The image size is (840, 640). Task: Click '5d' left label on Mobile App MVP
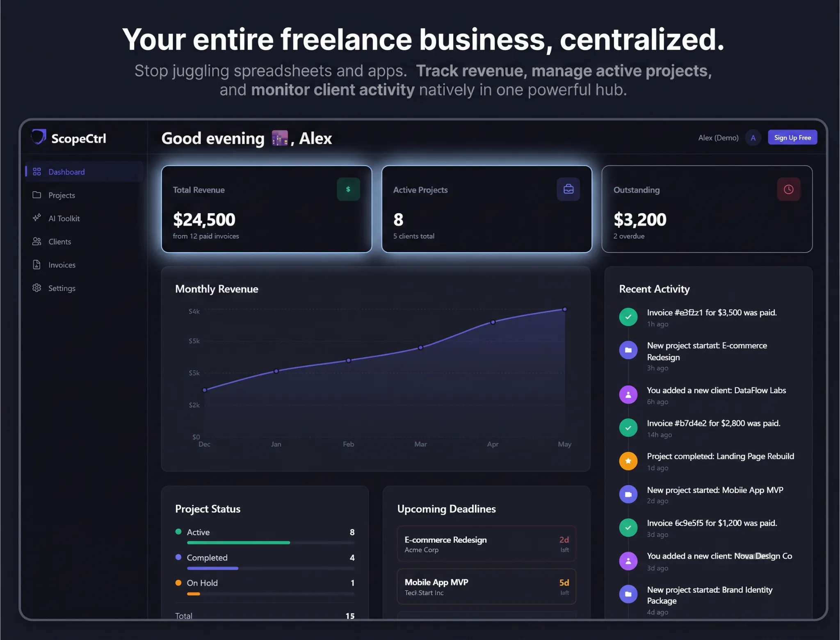(564, 583)
